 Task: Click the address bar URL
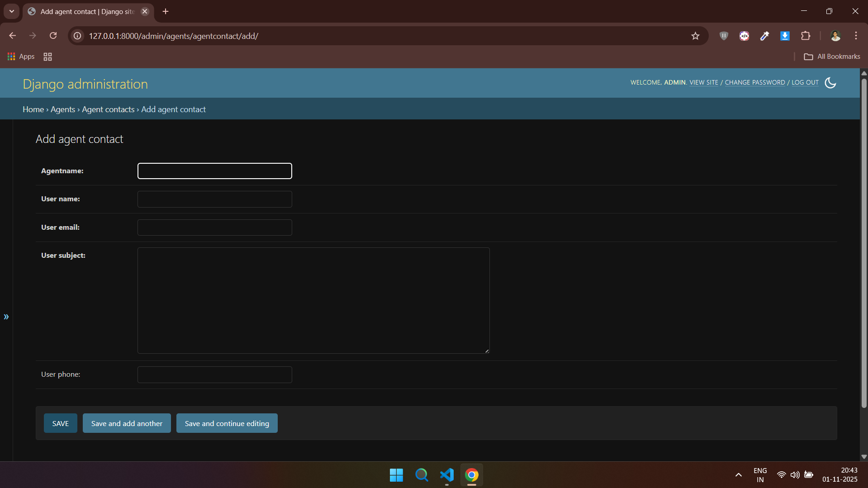coord(174,36)
